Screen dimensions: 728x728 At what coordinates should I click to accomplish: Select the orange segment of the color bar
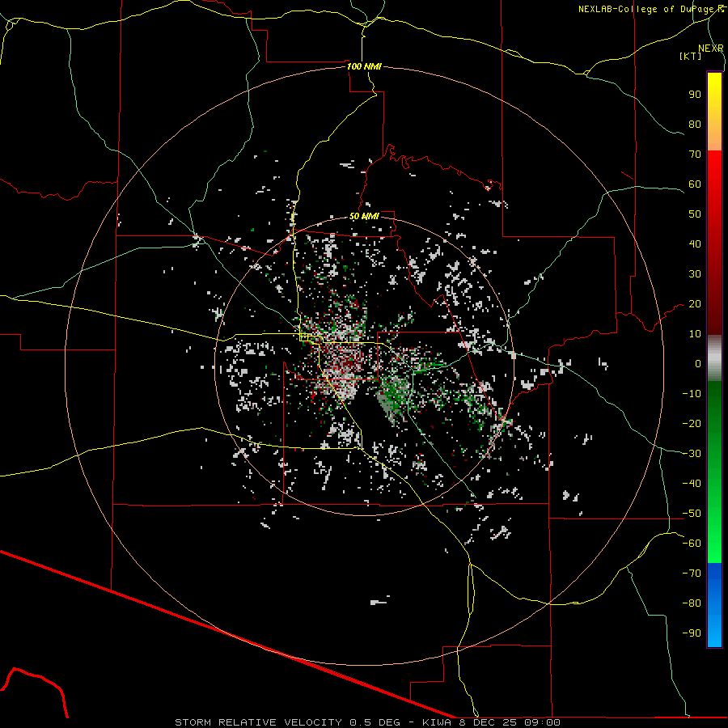pyautogui.click(x=714, y=134)
